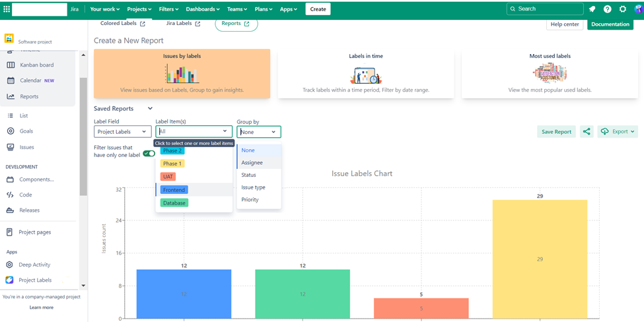Click the sidebar scroll down arrow
Screen dimensions: 644x322
(83, 286)
